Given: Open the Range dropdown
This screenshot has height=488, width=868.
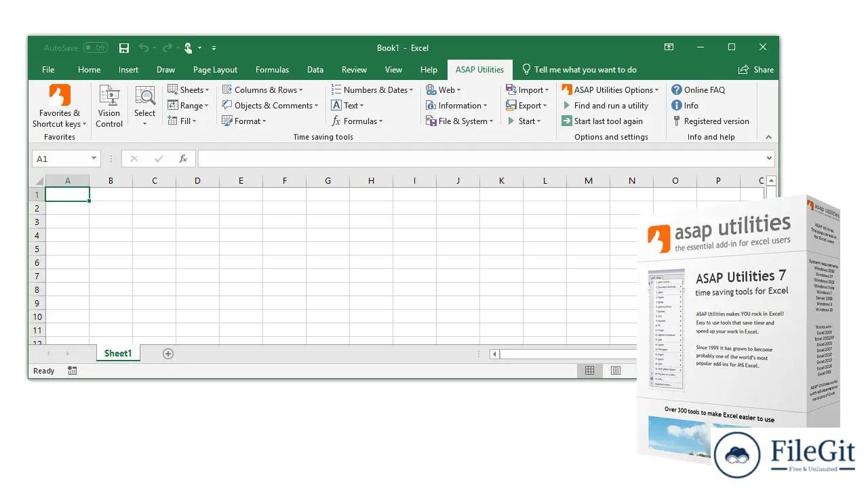Looking at the screenshot, I should point(188,106).
